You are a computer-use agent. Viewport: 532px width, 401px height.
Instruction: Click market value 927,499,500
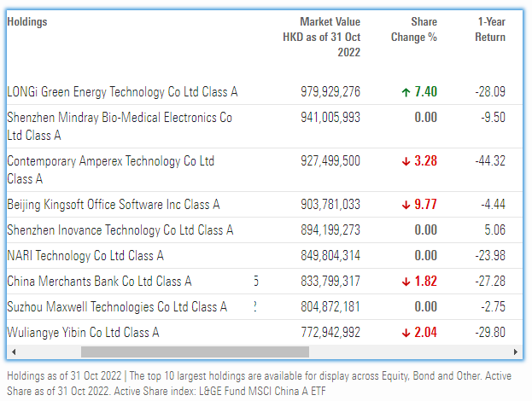(x=330, y=161)
